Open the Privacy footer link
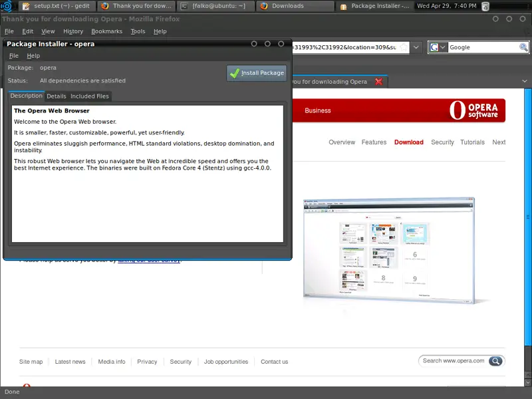Viewport: 532px width, 399px height. 147,362
